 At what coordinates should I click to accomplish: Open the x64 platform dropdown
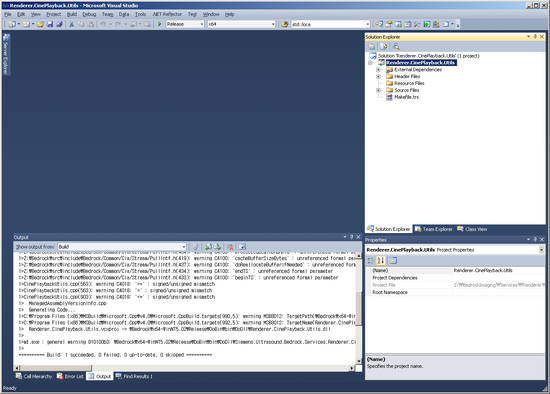273,24
